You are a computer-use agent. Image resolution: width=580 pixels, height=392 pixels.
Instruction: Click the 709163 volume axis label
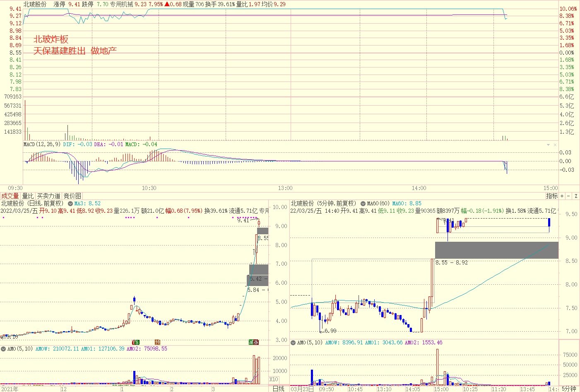pos(13,96)
